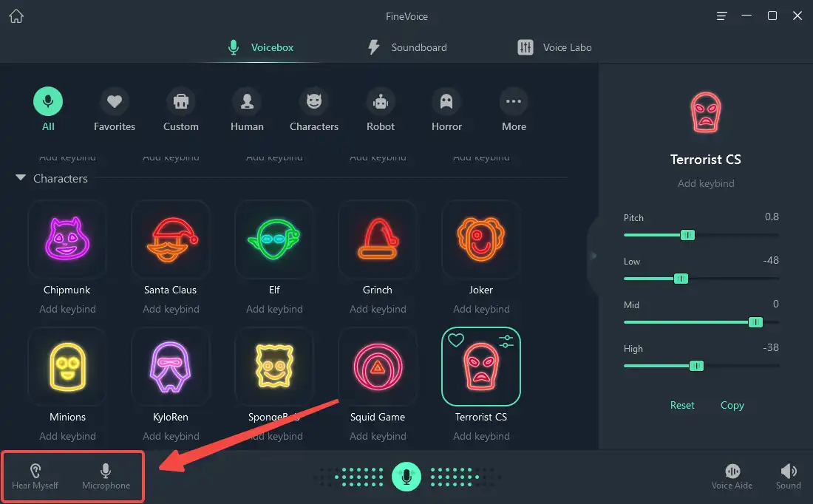
Task: Toggle the central green voice changer microphone
Action: coord(406,477)
